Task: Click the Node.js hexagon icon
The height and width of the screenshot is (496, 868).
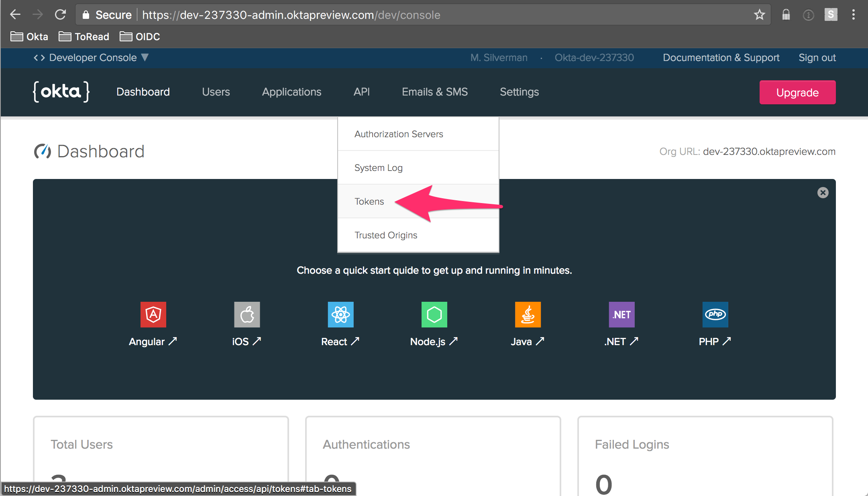Action: [434, 314]
